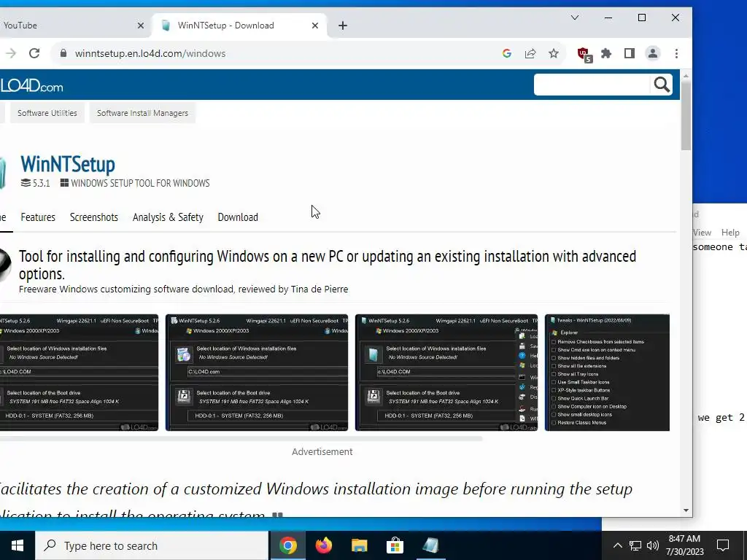
Task: Click the LO4D search magnifier button
Action: pyautogui.click(x=662, y=85)
